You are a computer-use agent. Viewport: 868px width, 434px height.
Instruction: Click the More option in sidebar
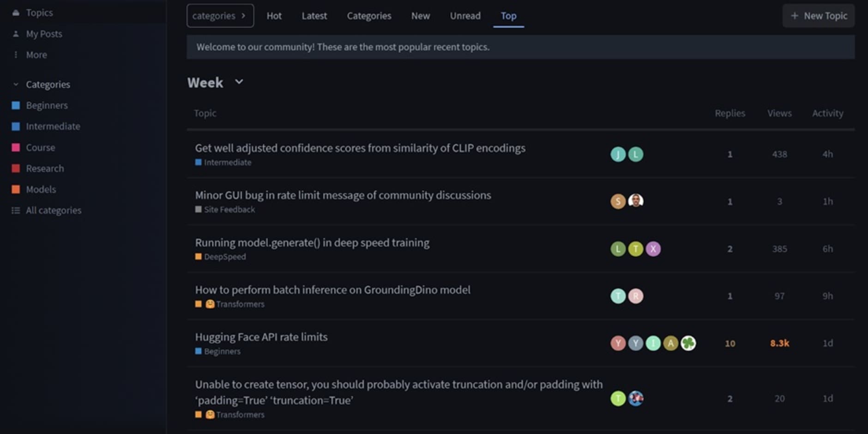click(x=36, y=54)
